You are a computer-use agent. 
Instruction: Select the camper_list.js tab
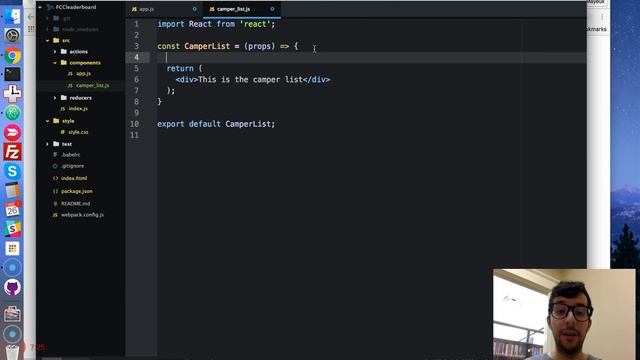pyautogui.click(x=242, y=9)
